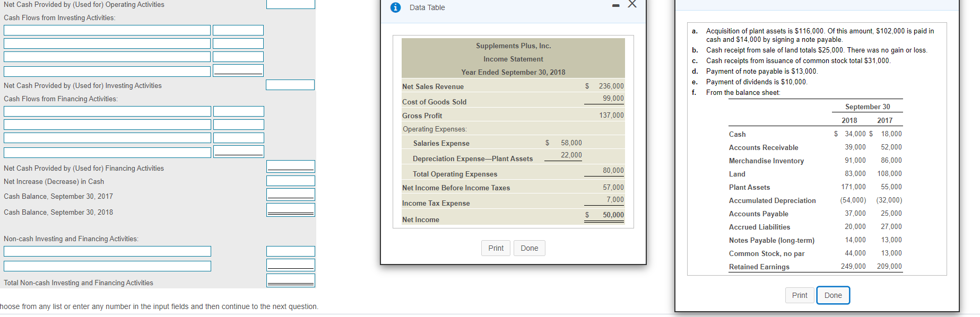Click the Accounts Receivable row label
Viewport: 980px width, 317px height.
tap(764, 147)
